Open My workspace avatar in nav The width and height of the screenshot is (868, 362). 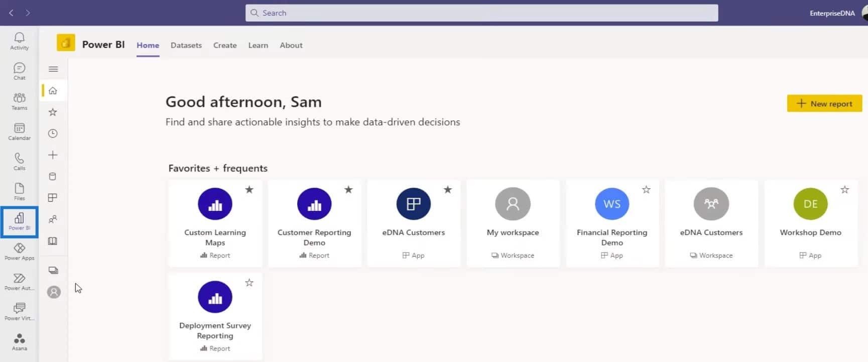point(54,292)
